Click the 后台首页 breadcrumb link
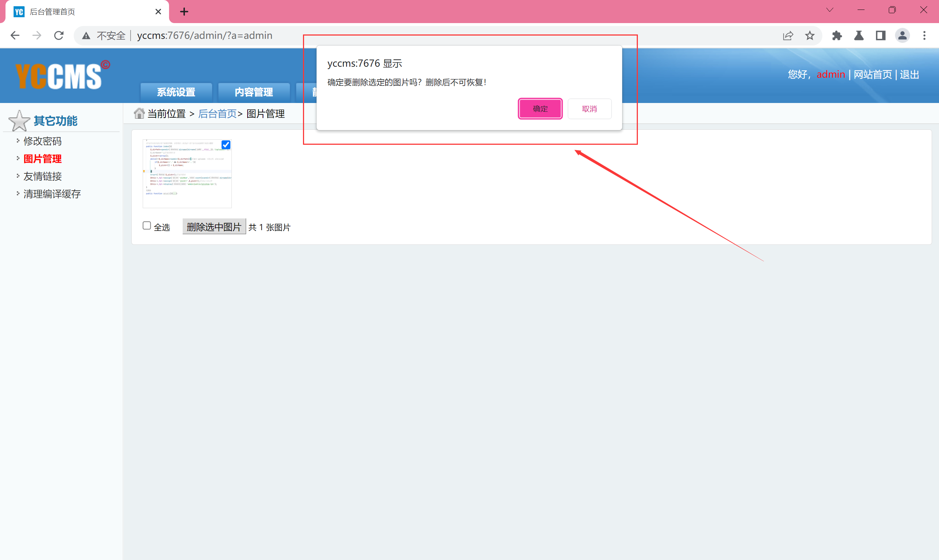 (217, 114)
